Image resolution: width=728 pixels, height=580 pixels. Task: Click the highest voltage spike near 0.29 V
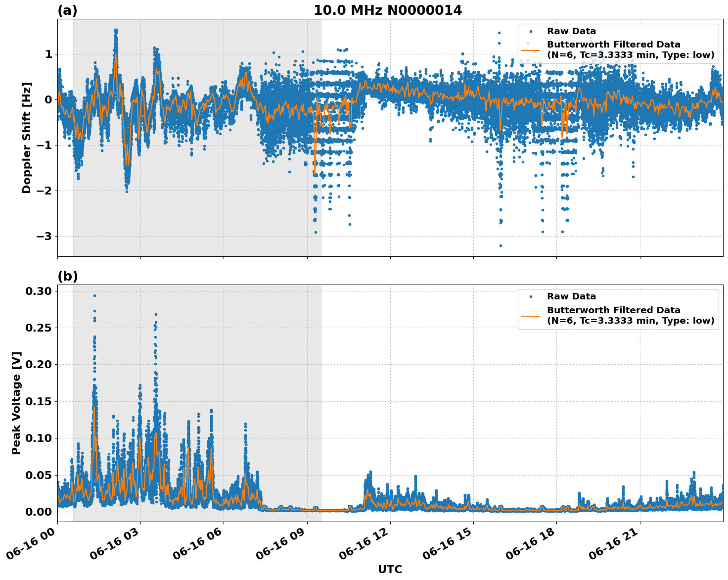95,295
